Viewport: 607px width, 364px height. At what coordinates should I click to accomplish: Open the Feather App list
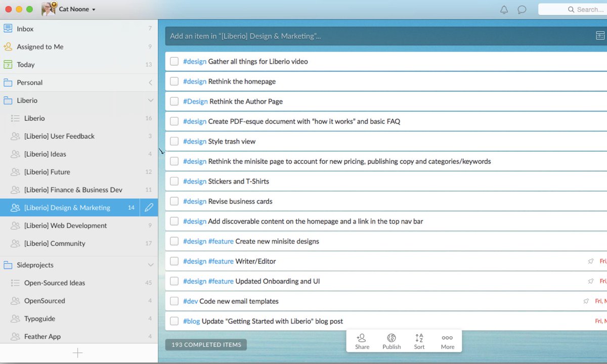point(79,337)
